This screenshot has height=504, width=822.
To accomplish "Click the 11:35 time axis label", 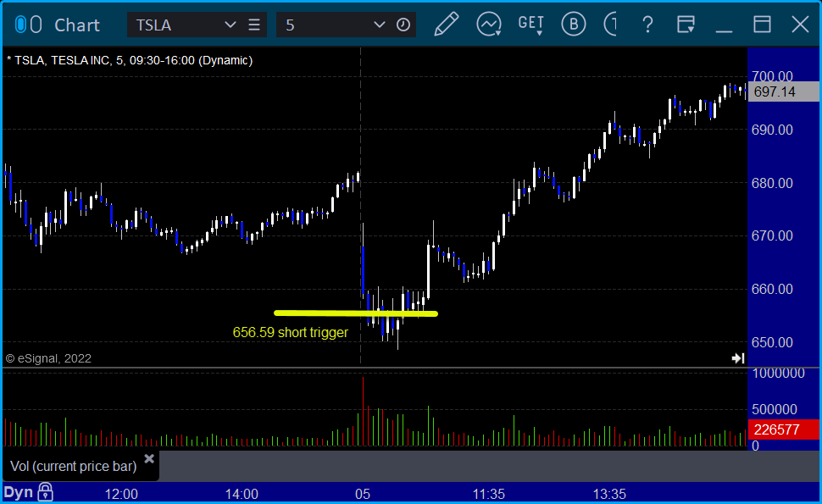I will (x=489, y=494).
